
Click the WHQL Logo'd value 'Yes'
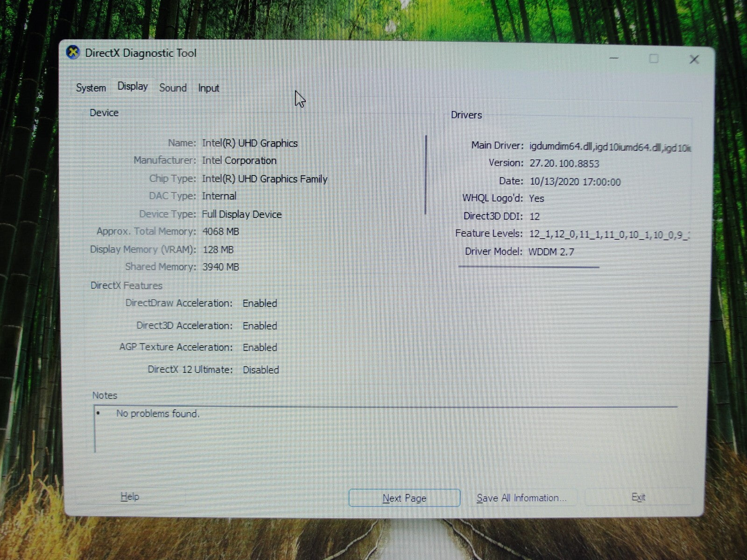coord(536,198)
